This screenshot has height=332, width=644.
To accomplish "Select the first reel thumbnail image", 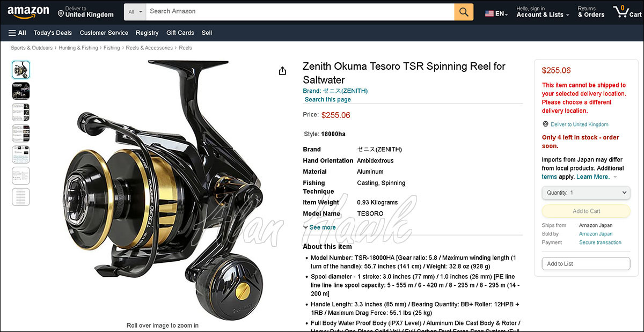I will coord(21,70).
